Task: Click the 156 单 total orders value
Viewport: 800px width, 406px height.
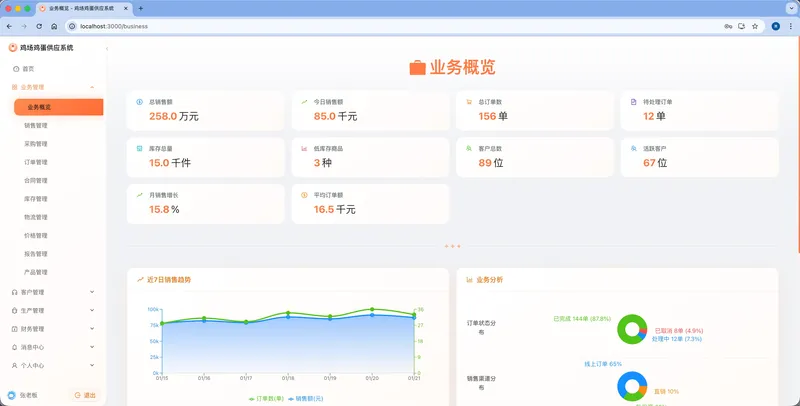Action: click(x=493, y=116)
